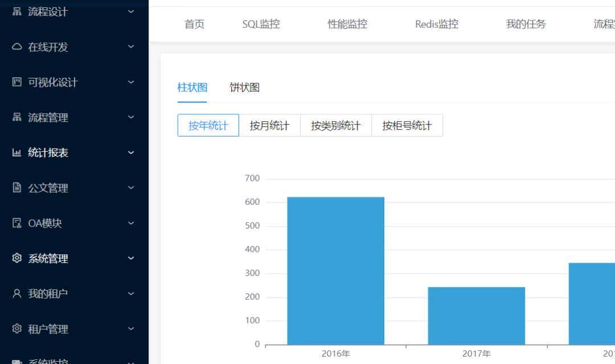Image resolution: width=615 pixels, height=364 pixels.
Task: Click the 流程设计 sidebar icon
Action: [x=17, y=11]
